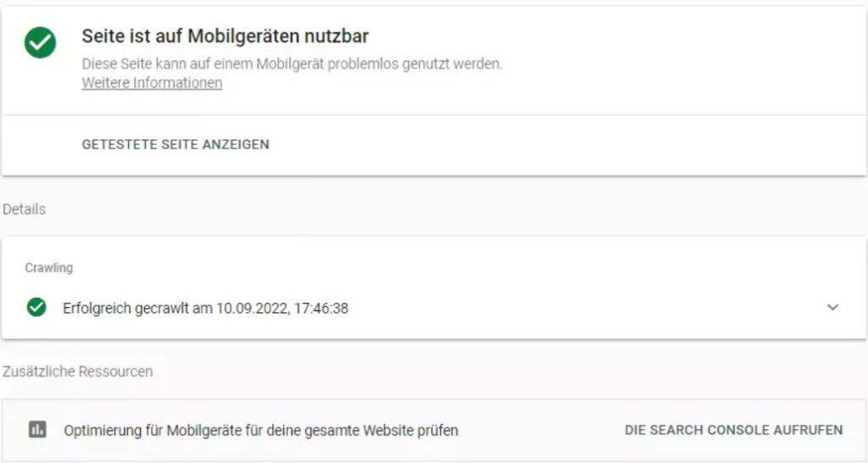The height and width of the screenshot is (463, 868).
Task: Expand the crawling details chevron
Action: 832,307
